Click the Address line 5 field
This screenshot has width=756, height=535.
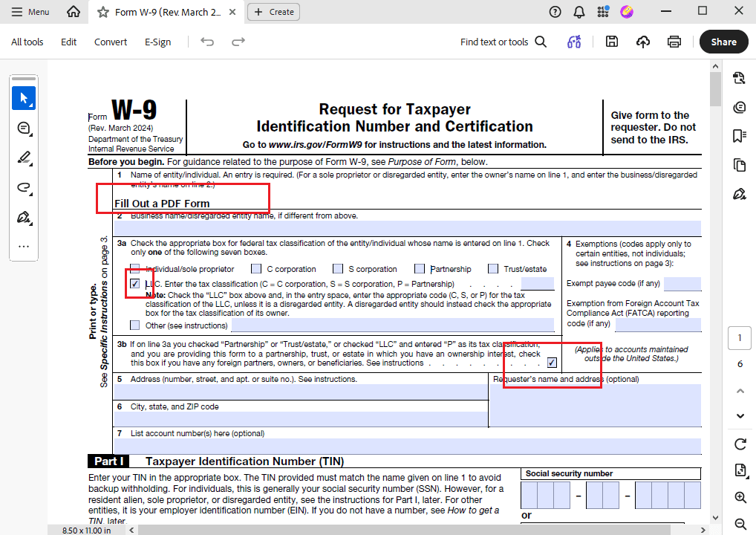pyautogui.click(x=301, y=392)
